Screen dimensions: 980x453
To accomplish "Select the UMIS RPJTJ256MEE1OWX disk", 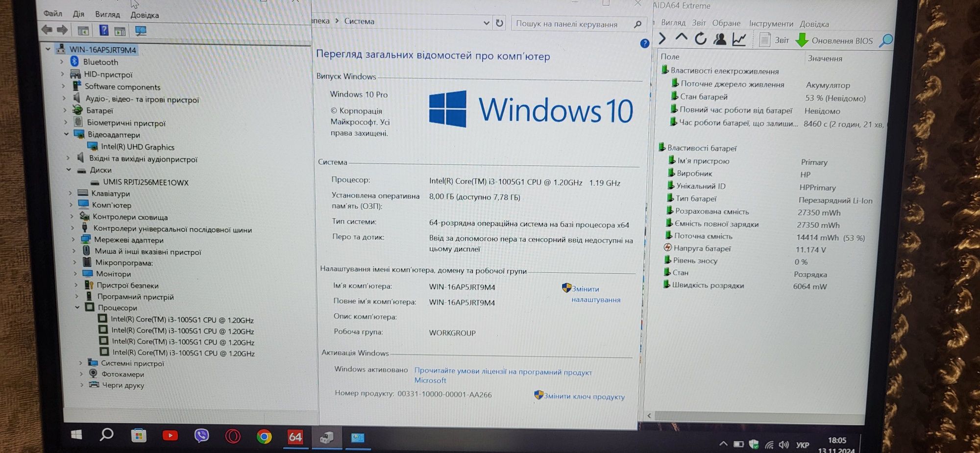I will pos(146,182).
